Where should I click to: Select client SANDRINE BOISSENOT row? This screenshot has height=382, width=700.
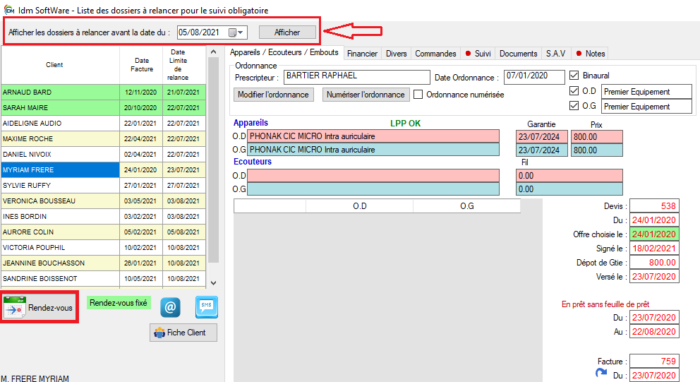104,278
